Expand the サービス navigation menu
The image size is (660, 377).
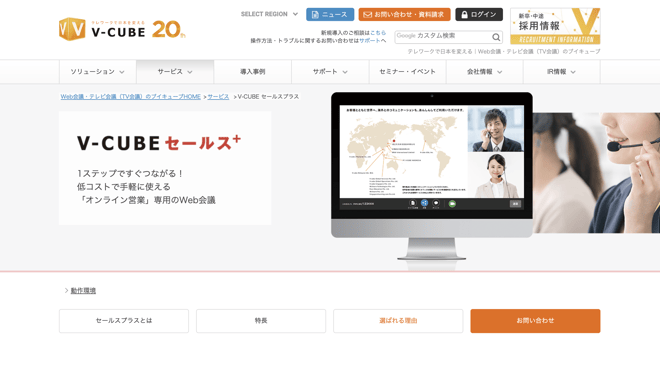point(175,72)
